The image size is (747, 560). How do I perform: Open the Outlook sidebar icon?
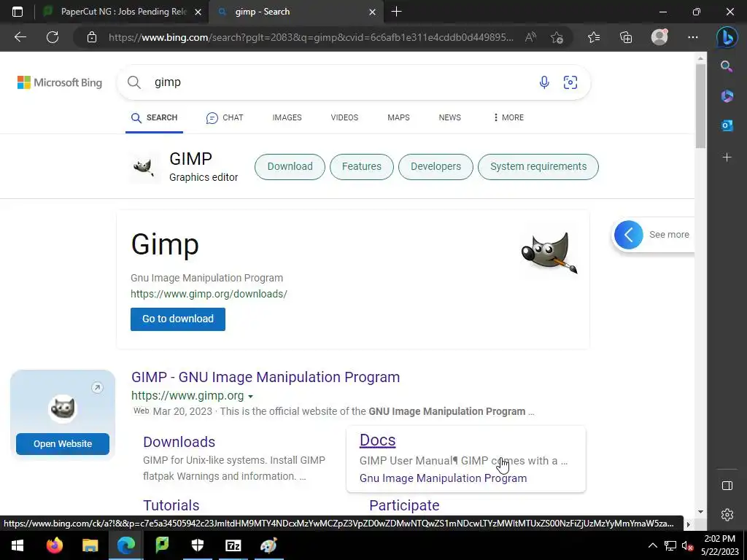(727, 125)
